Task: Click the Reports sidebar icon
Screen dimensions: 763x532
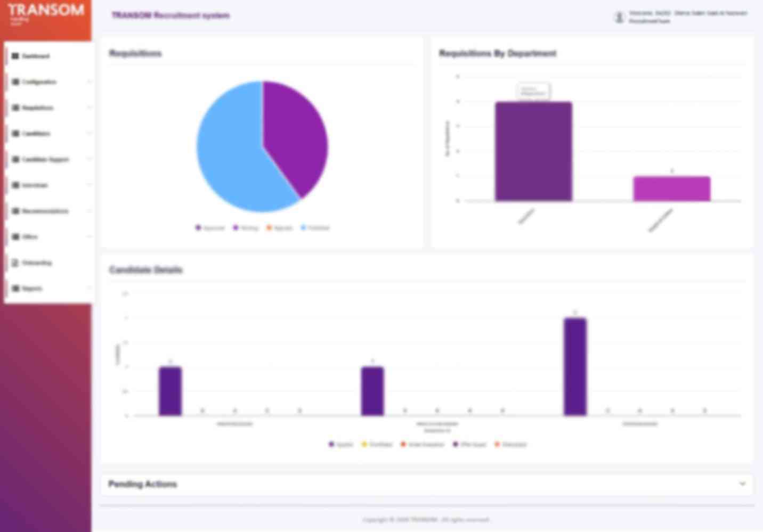Action: click(15, 288)
